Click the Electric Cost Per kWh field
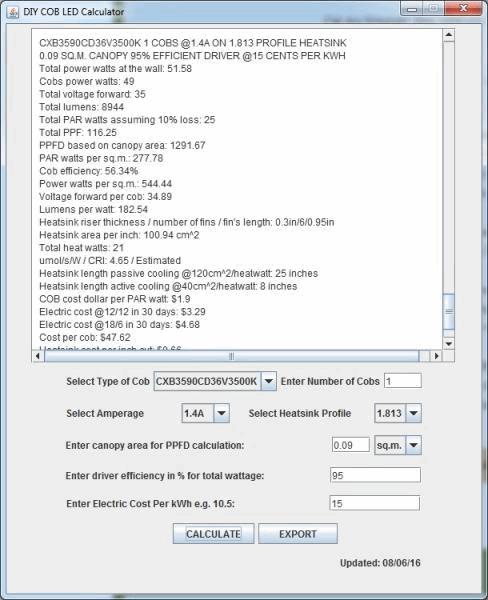488x600 pixels. pyautogui.click(x=374, y=503)
